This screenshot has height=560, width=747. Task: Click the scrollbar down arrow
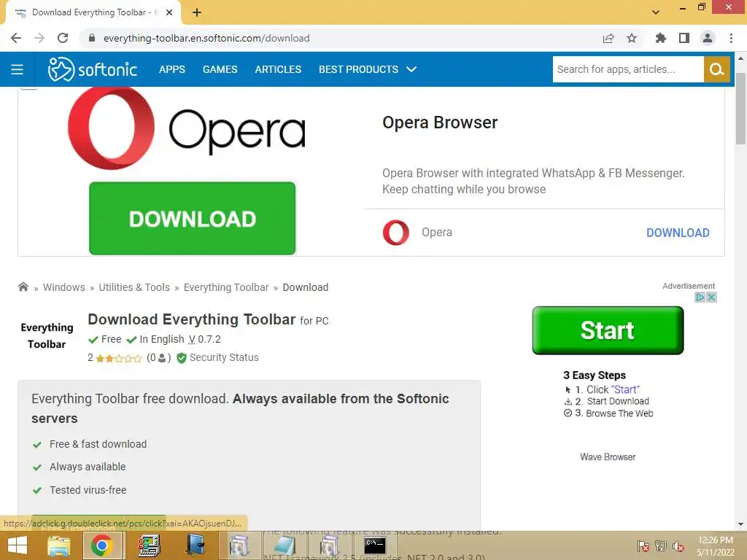[x=740, y=524]
